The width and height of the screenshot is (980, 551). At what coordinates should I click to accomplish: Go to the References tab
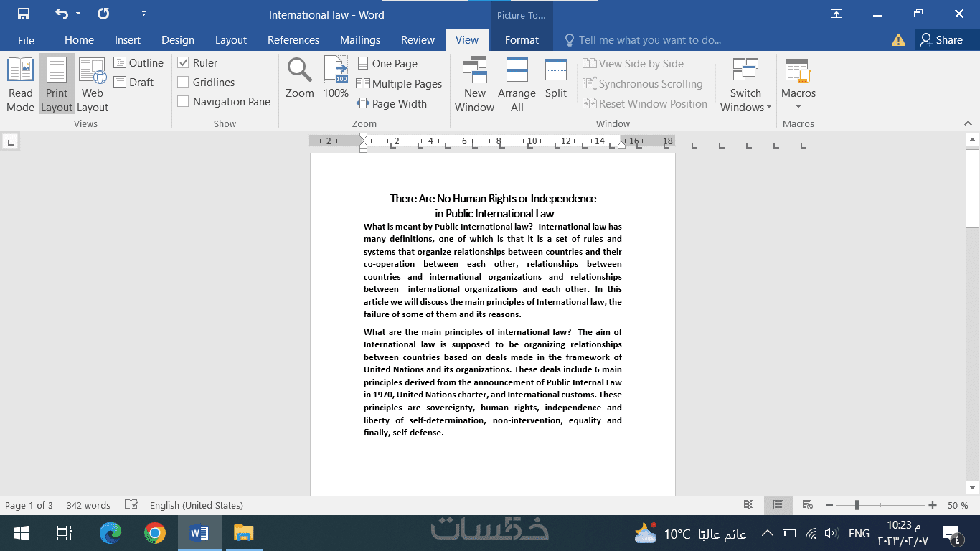293,40
